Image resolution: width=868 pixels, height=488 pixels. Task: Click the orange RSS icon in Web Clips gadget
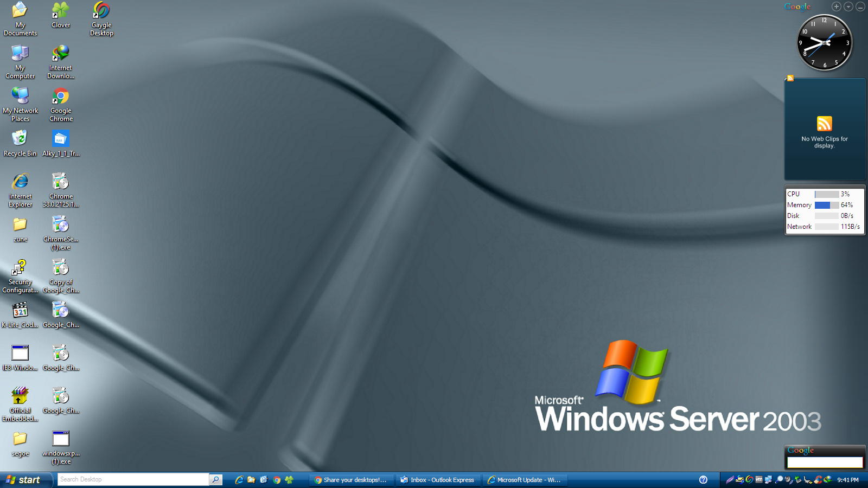tap(824, 124)
